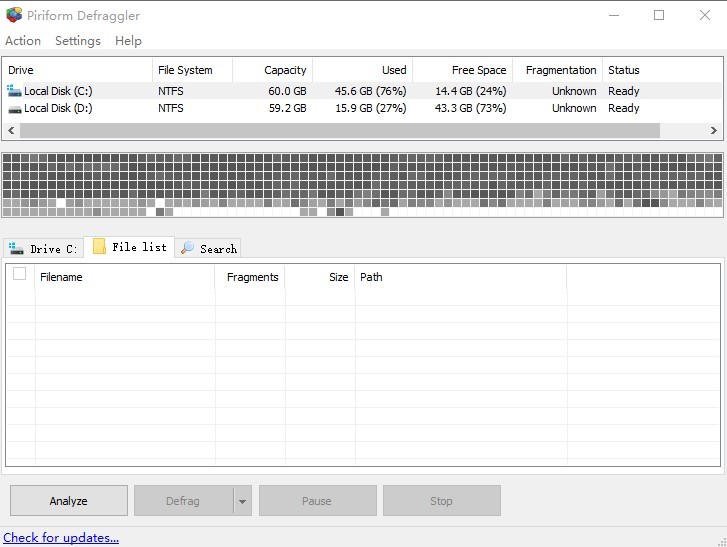This screenshot has width=727, height=547.
Task: Open the Action menu
Action: pos(23,41)
